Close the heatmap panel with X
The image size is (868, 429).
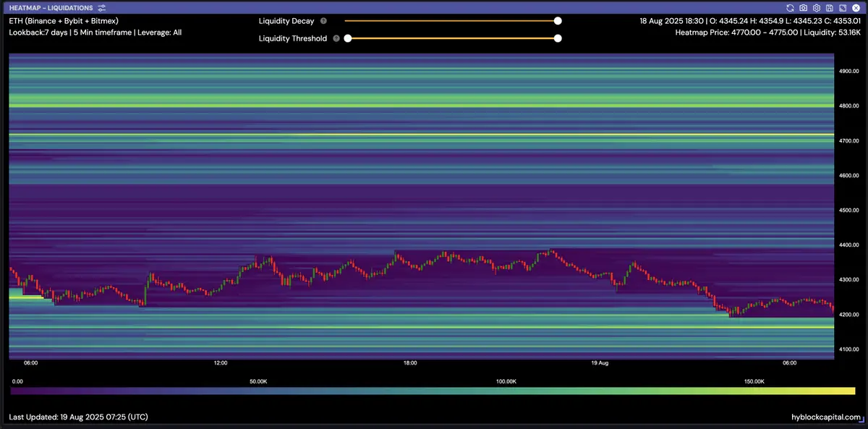pos(855,7)
